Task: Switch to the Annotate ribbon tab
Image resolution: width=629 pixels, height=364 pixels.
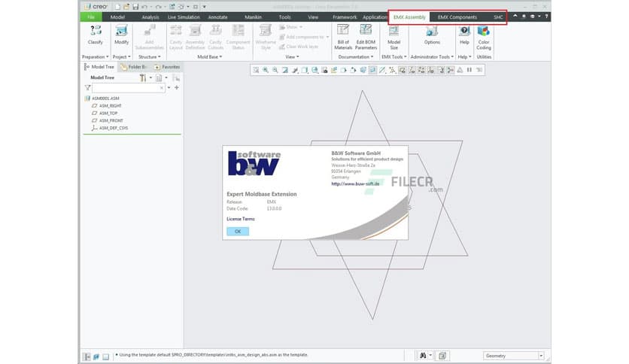Action: coord(218,17)
